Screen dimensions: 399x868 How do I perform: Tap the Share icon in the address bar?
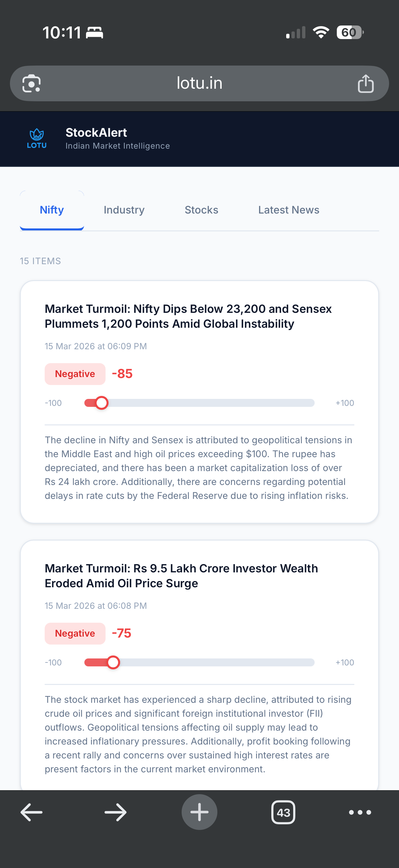[x=366, y=83]
